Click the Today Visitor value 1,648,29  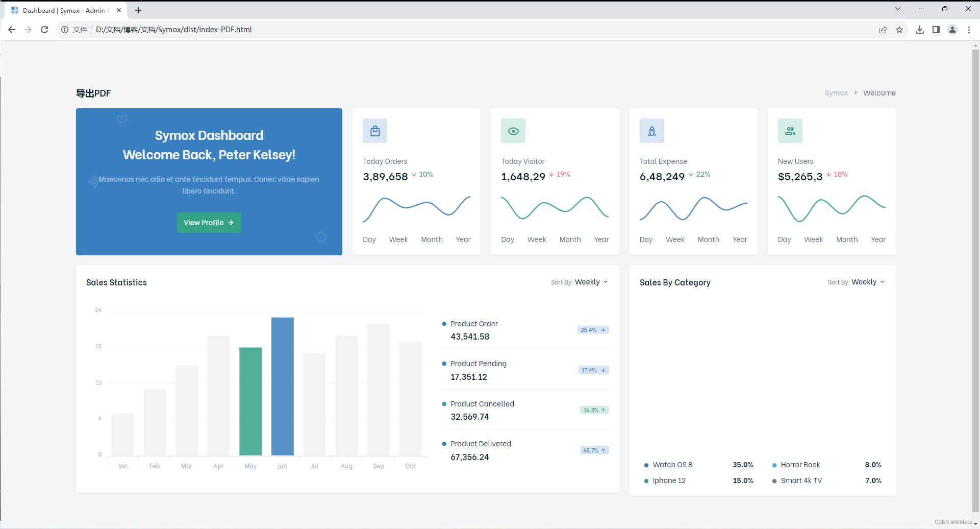click(x=523, y=177)
